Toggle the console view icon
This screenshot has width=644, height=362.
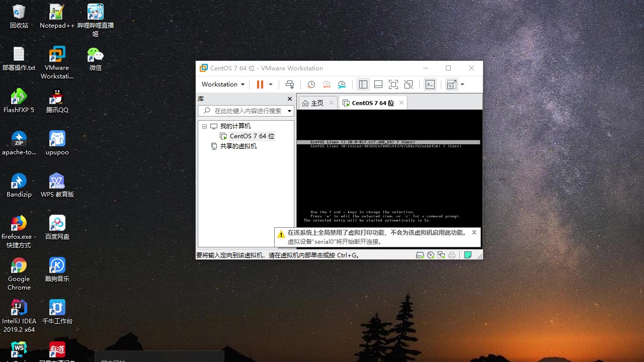coord(430,84)
